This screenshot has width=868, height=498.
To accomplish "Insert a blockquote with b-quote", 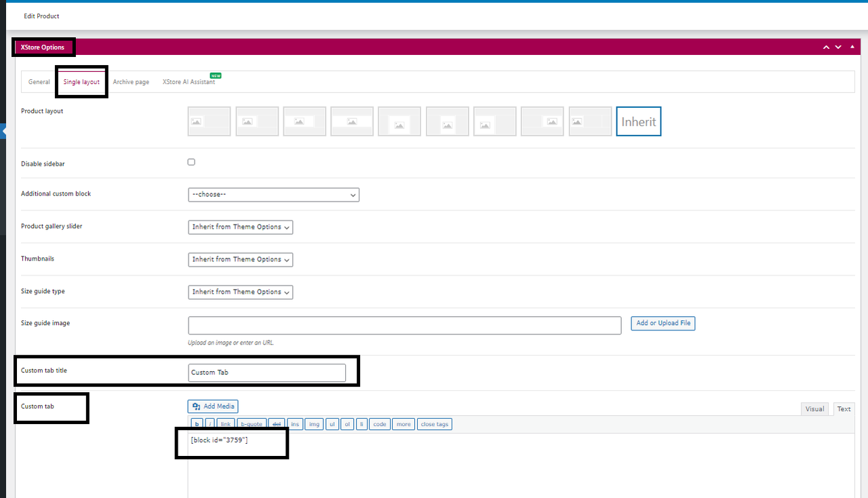I will coord(252,425).
